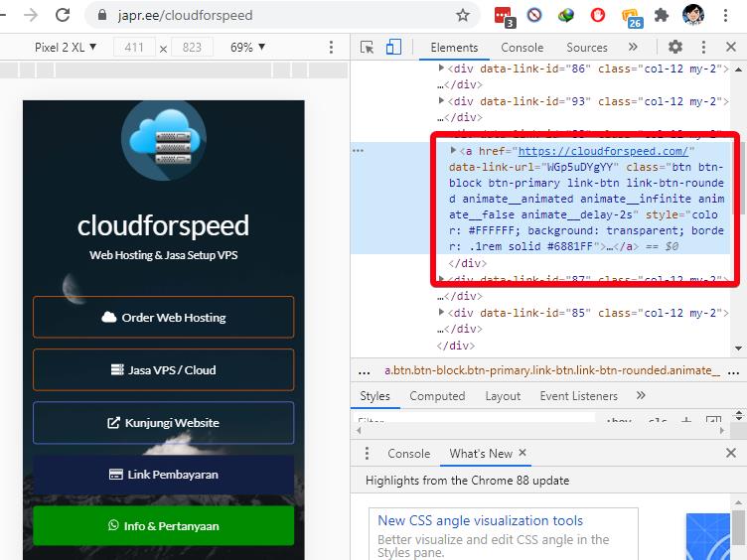Go forward with browser arrow

tap(31, 15)
